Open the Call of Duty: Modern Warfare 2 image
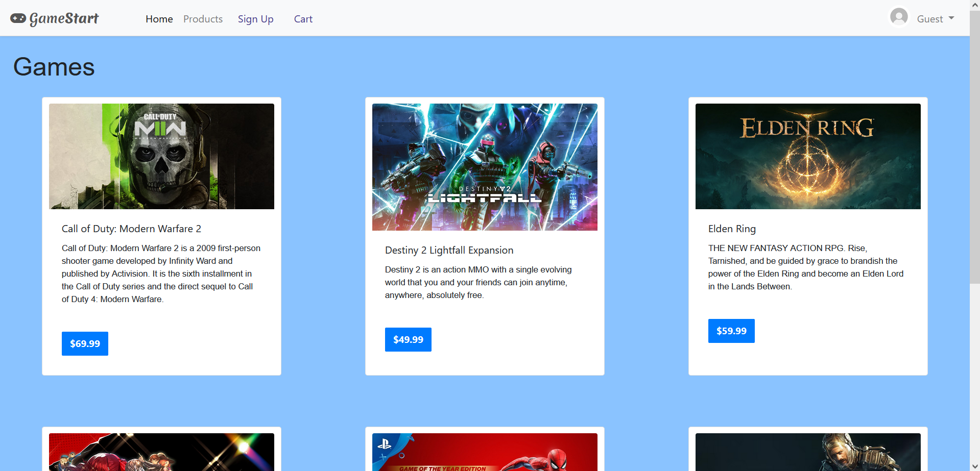Viewport: 980px width, 471px height. click(161, 156)
